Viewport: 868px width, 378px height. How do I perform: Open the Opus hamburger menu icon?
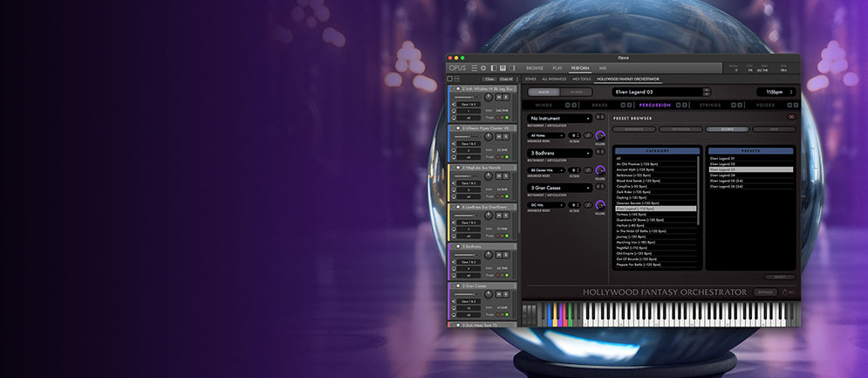coord(474,68)
